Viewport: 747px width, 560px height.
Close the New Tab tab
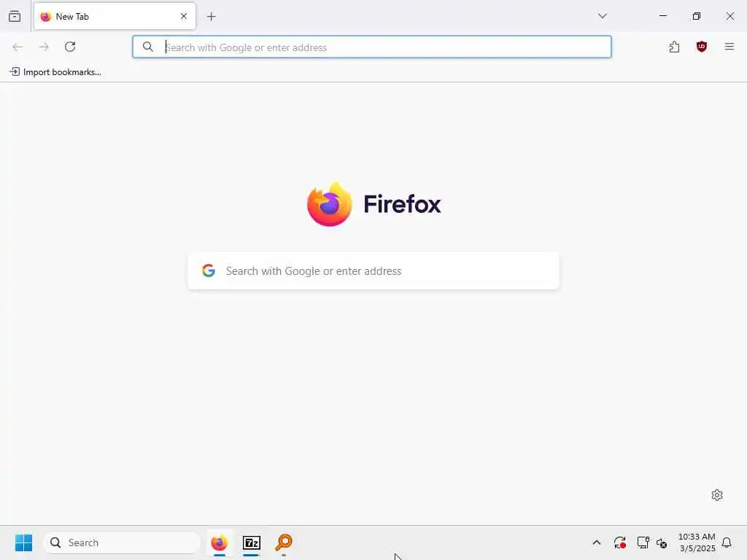(183, 16)
